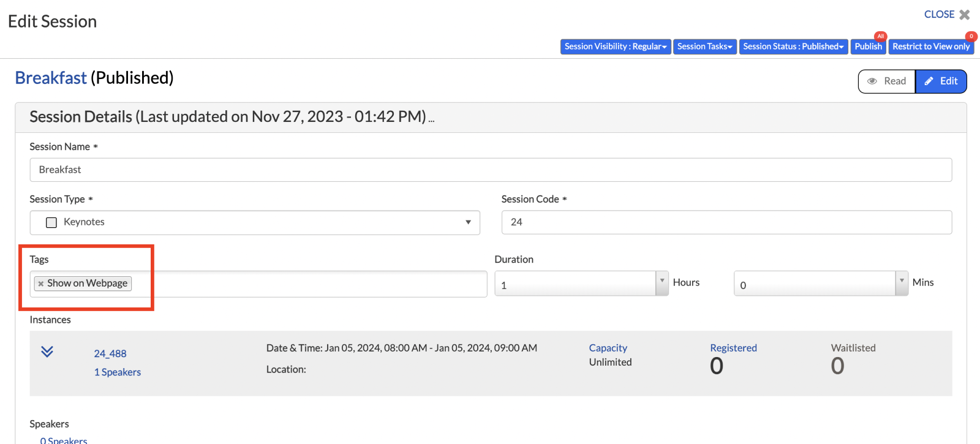Click the Registered link
The image size is (980, 444).
733,348
